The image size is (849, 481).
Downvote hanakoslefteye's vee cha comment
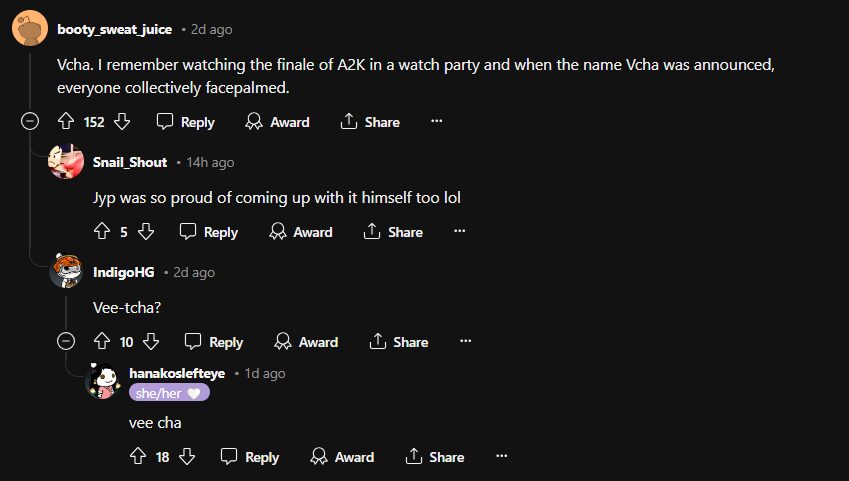pos(187,457)
